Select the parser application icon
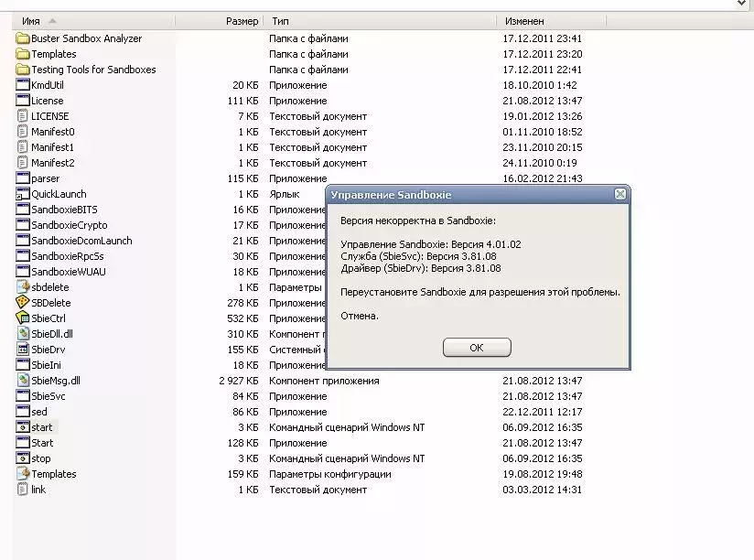 [23, 178]
